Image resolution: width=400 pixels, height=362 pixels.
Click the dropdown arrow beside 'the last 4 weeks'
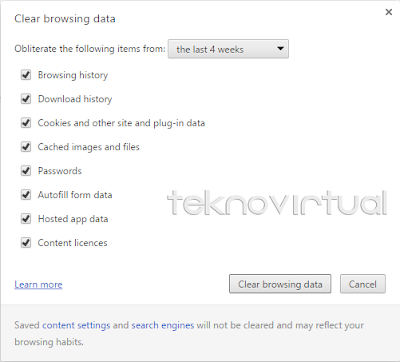[280, 49]
